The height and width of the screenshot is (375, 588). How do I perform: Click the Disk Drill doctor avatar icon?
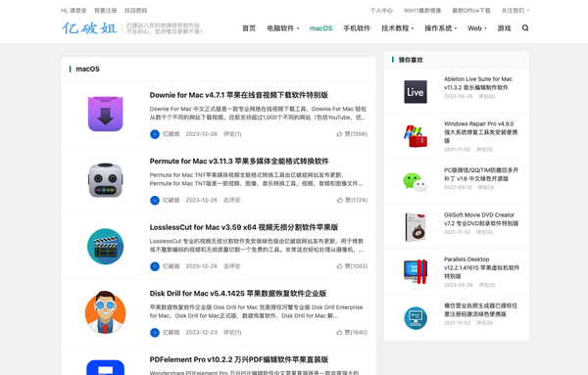(x=106, y=312)
